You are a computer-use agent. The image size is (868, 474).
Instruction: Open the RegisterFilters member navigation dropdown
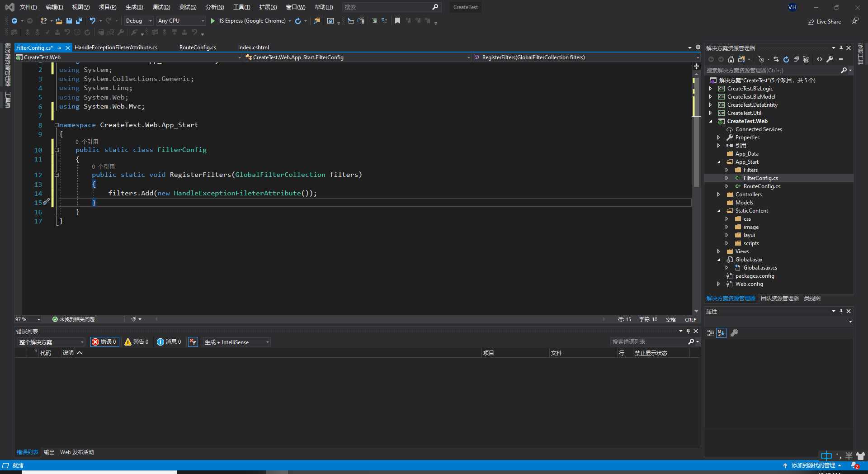586,57
